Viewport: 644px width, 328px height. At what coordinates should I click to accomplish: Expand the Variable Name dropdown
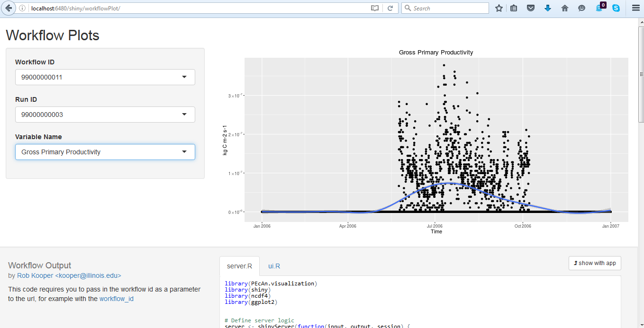tap(105, 152)
